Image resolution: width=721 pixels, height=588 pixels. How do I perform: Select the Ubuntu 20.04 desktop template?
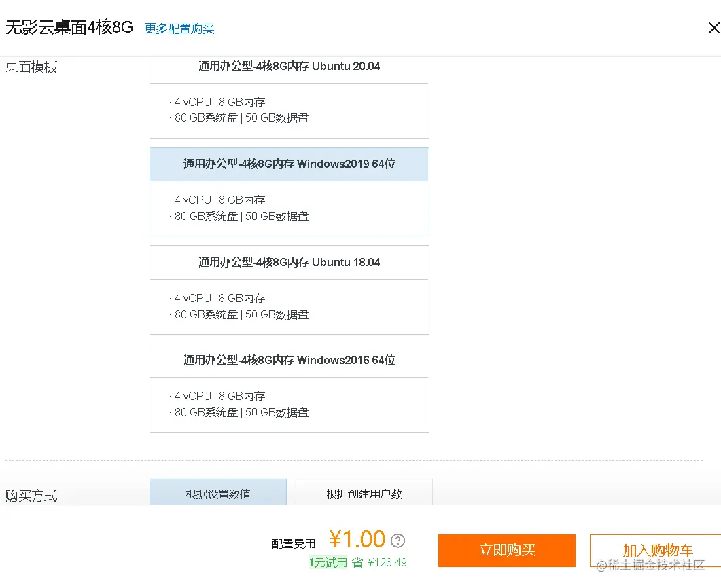289,97
